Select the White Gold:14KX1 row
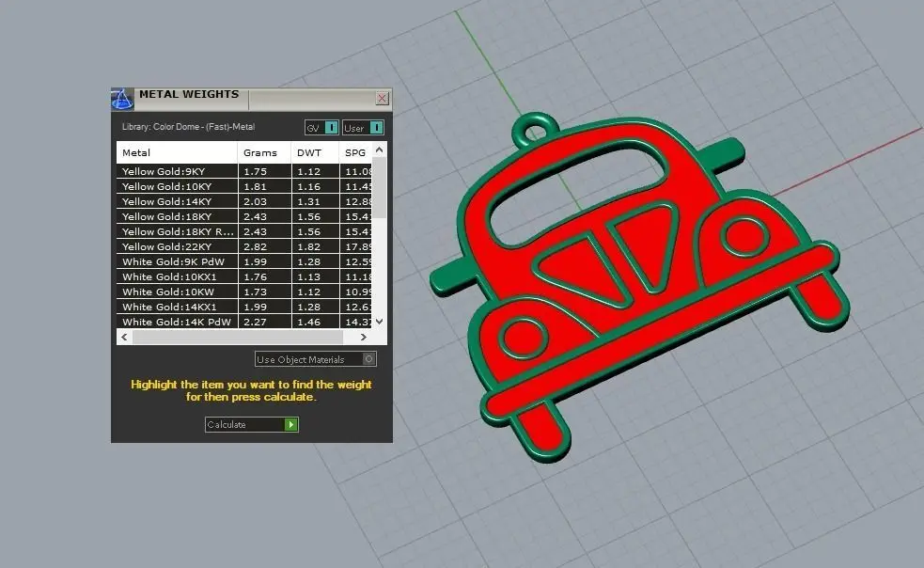This screenshot has height=568, width=924. pos(244,307)
